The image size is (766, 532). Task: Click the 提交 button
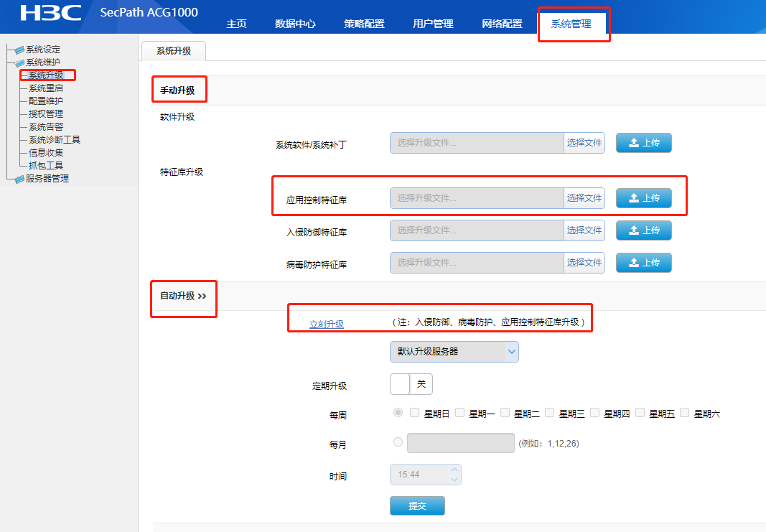coord(417,505)
